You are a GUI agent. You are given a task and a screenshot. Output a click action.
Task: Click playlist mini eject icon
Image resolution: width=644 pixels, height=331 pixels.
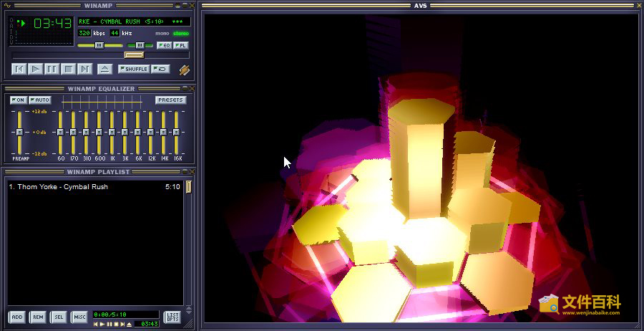pyautogui.click(x=130, y=325)
